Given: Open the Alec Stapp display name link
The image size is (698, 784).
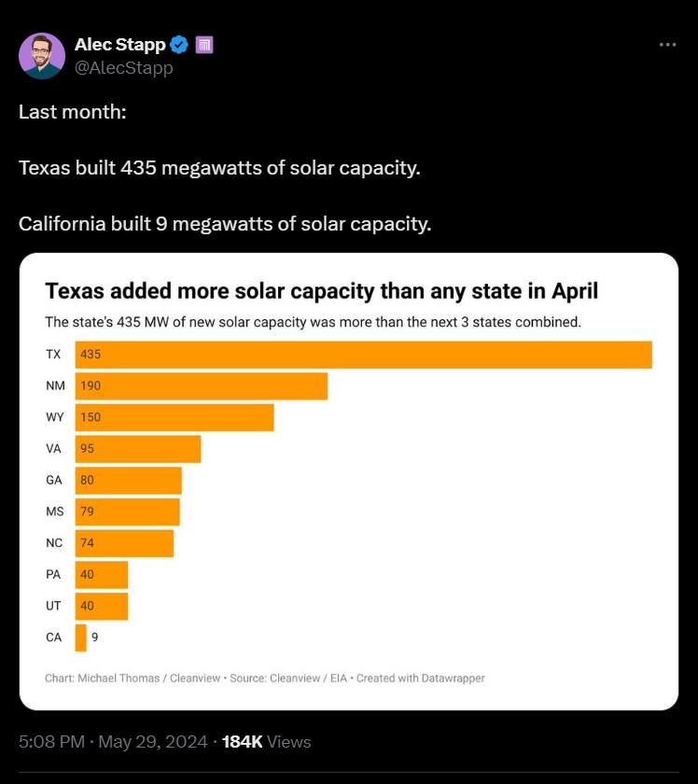Looking at the screenshot, I should click(119, 45).
